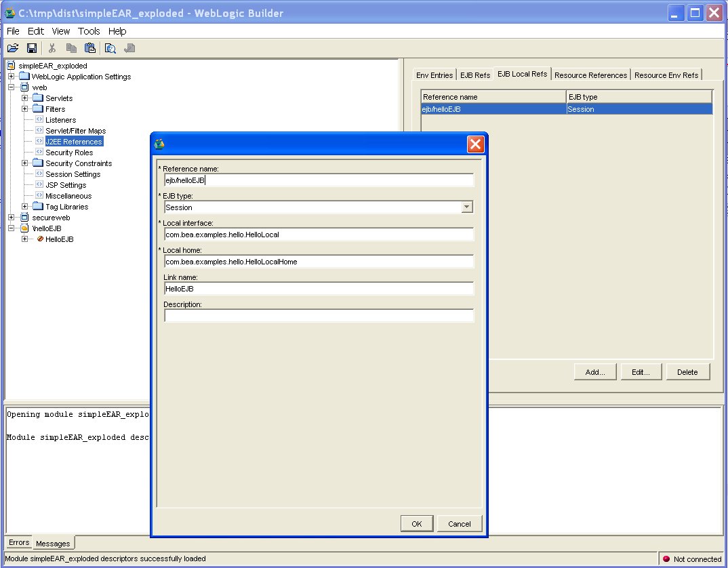The height and width of the screenshot is (568, 728).
Task: Select Miscellaneous tree item
Action: (x=68, y=195)
